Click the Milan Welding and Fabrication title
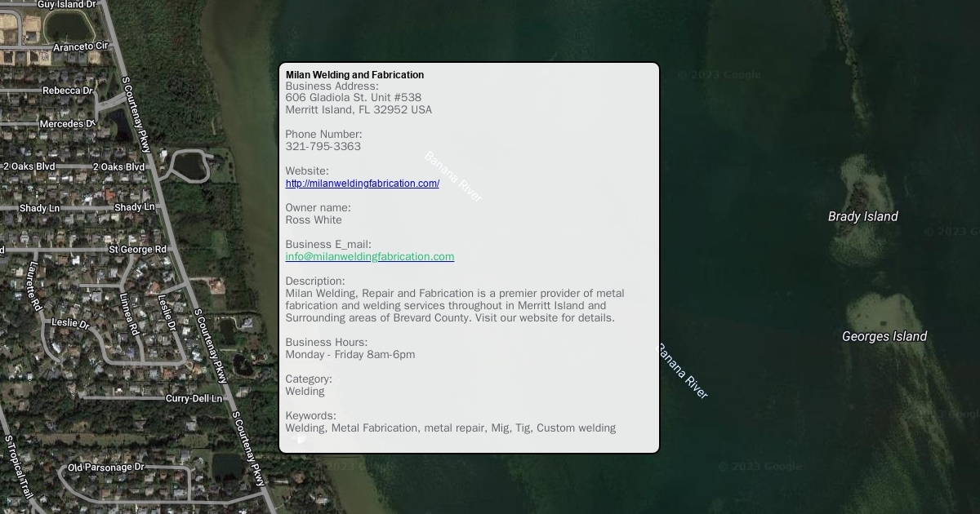 pos(354,75)
